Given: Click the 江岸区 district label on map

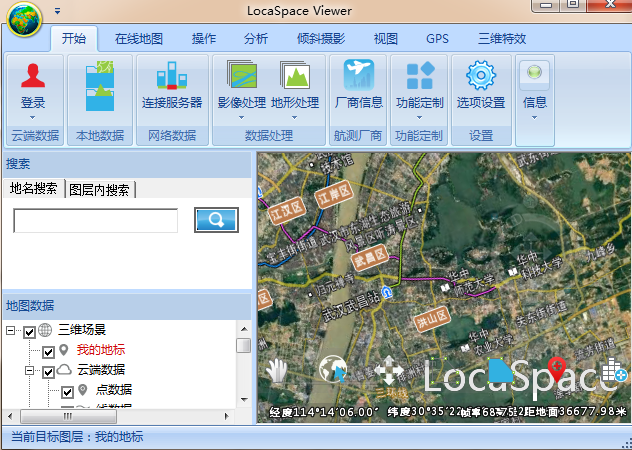Looking at the screenshot, I should click(x=334, y=194).
